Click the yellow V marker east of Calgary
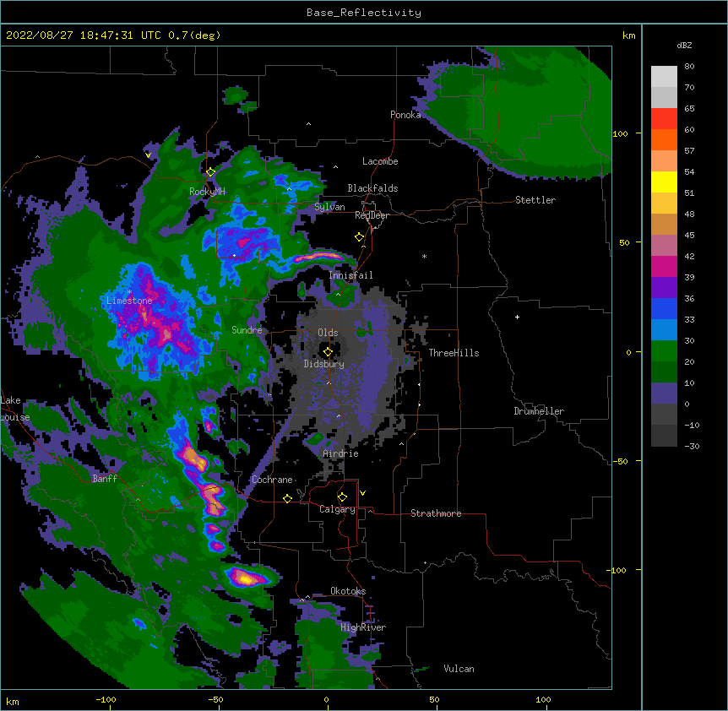 click(x=362, y=493)
